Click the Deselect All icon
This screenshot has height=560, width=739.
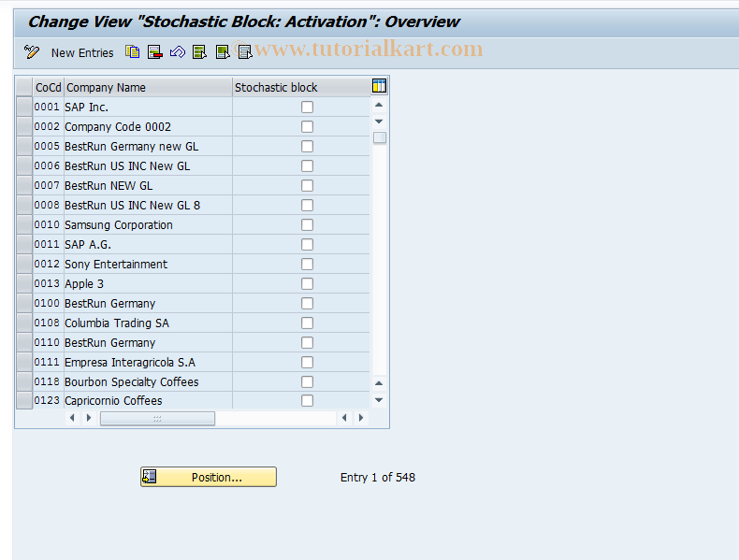click(x=244, y=51)
